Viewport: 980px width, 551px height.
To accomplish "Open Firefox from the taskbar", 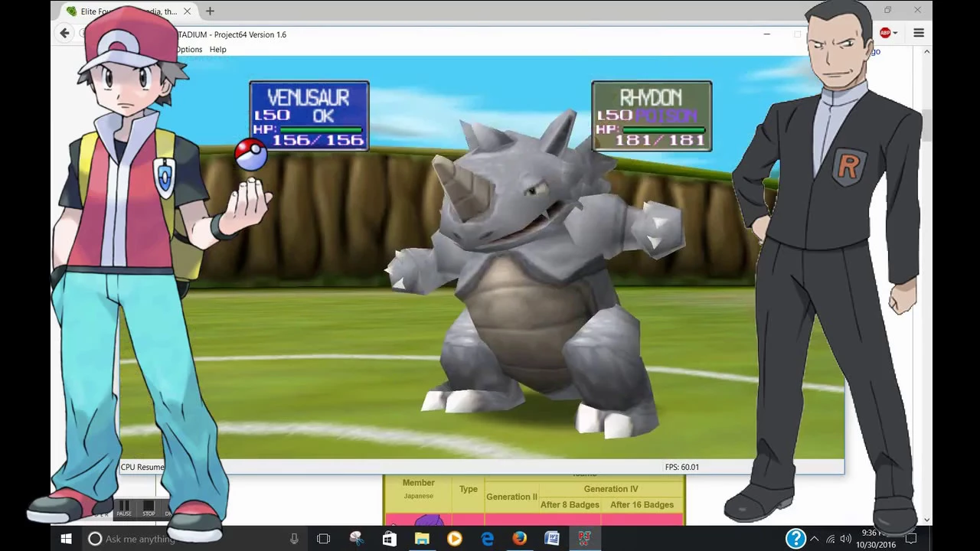I will tap(519, 539).
